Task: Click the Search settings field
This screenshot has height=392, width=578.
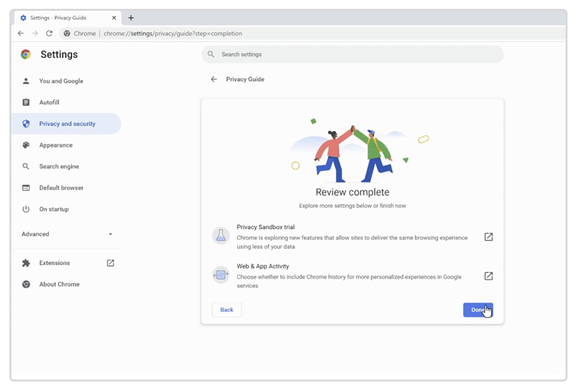Action: [x=353, y=55]
